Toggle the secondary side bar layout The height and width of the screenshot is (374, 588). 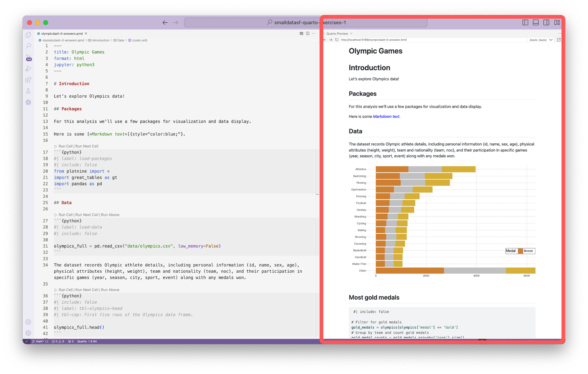coord(546,22)
